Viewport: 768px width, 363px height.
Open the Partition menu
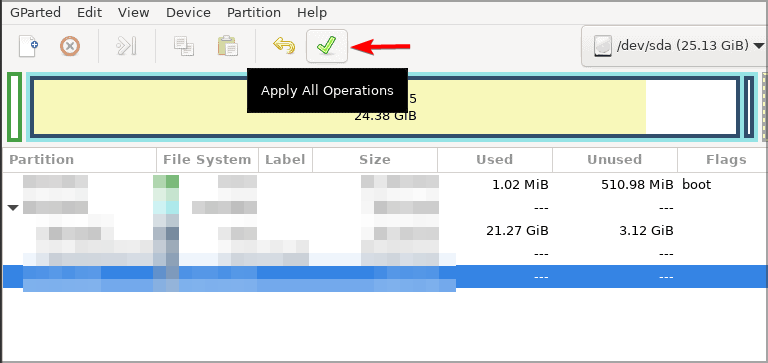coord(254,12)
